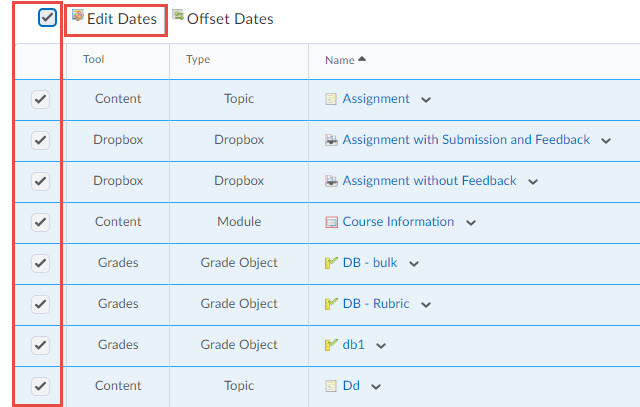Click the grade icon beside DB - bulk

(332, 263)
